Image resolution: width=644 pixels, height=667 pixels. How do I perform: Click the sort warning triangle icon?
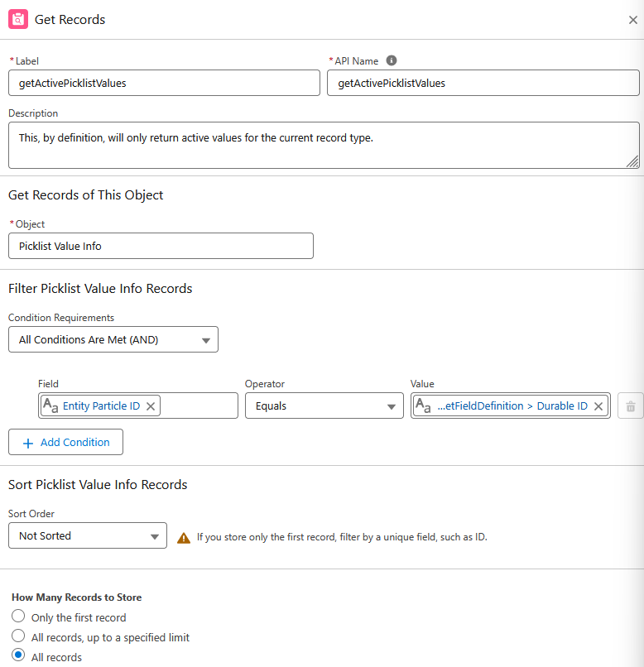pos(184,538)
